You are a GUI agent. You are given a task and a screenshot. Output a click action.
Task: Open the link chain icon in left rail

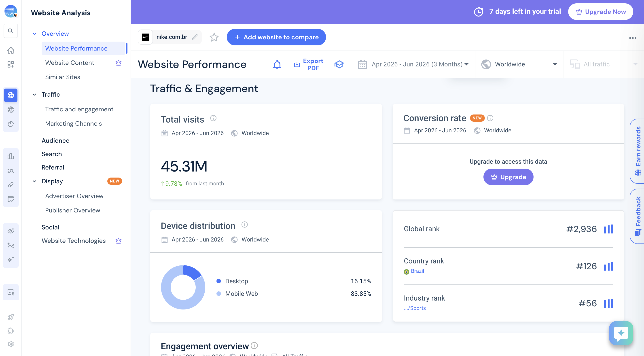tap(11, 185)
